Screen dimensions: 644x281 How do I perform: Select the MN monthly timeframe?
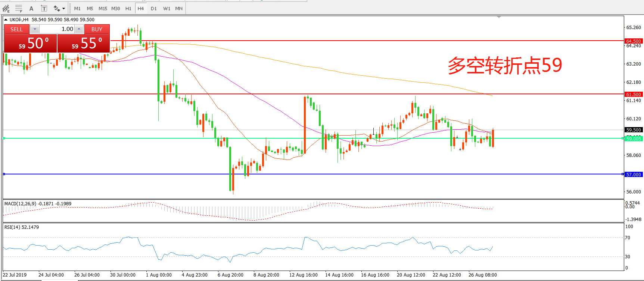(179, 8)
